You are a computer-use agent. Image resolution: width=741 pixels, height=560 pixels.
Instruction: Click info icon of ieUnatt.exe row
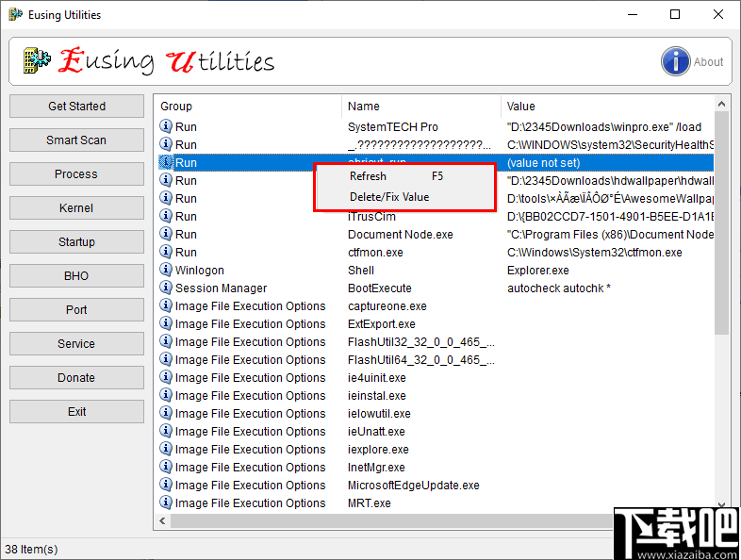165,432
